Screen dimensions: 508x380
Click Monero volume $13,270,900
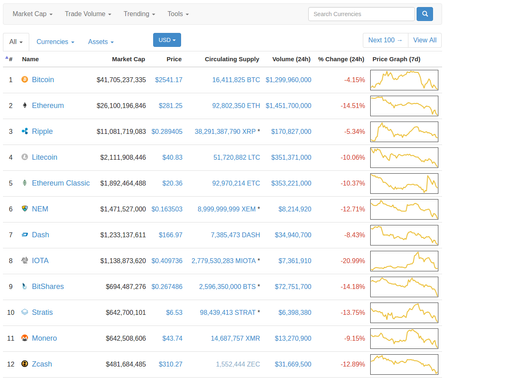293,338
